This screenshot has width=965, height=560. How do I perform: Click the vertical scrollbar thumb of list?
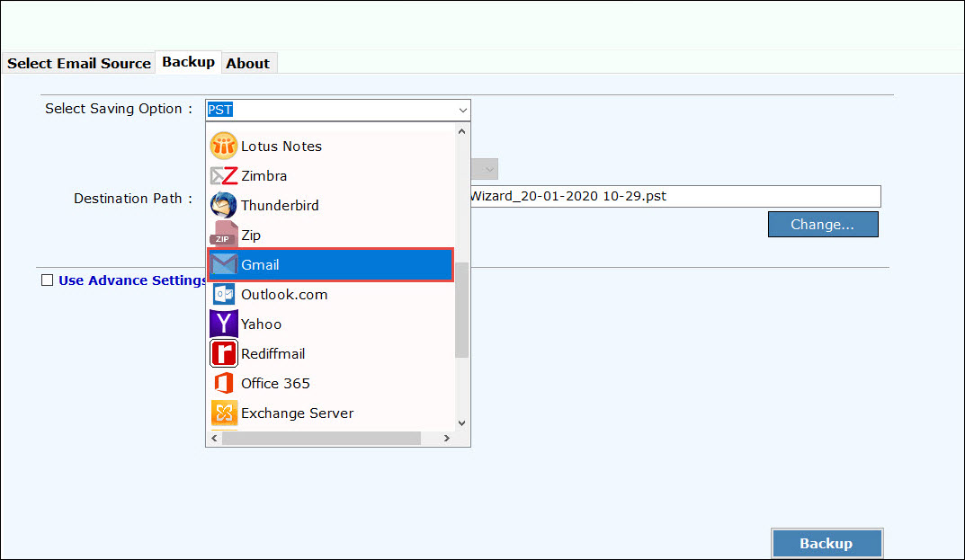tap(461, 309)
